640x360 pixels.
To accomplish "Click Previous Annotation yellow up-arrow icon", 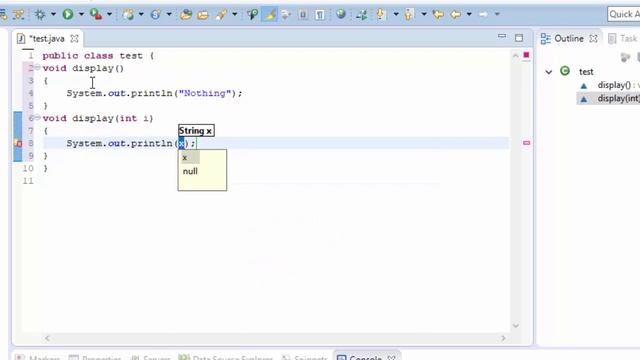I will [x=409, y=15].
